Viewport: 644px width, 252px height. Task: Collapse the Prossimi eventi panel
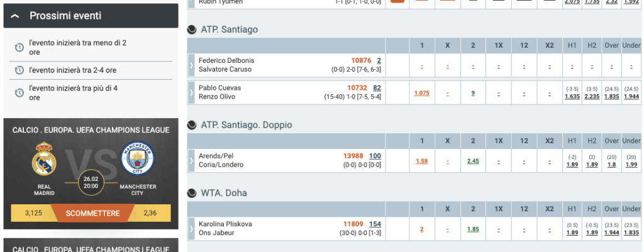coord(16,16)
